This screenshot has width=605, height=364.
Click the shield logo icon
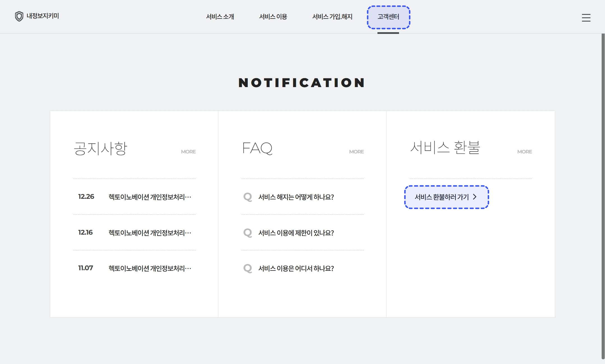coord(19,16)
